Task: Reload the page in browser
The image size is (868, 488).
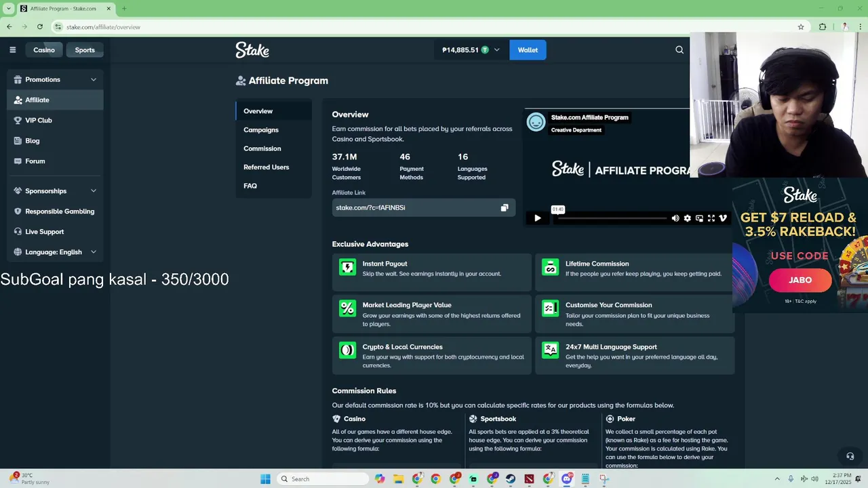Action: click(40, 27)
